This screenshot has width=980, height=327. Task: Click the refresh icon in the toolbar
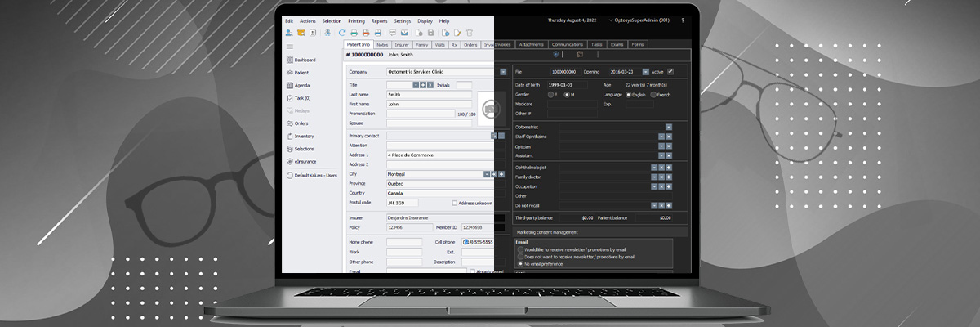coord(341,33)
